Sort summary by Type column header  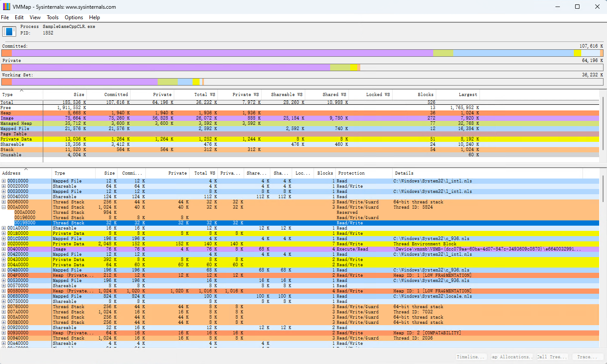(x=21, y=94)
